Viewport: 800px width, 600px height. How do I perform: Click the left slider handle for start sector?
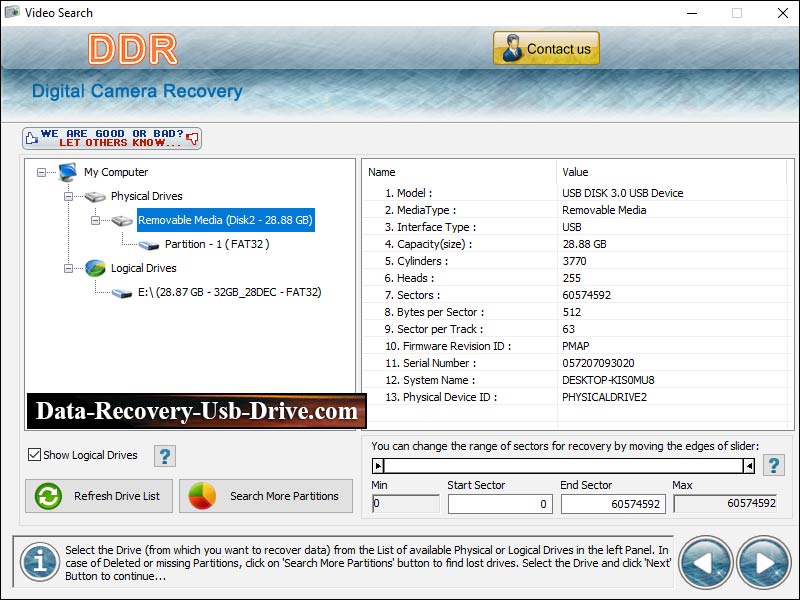tap(378, 466)
